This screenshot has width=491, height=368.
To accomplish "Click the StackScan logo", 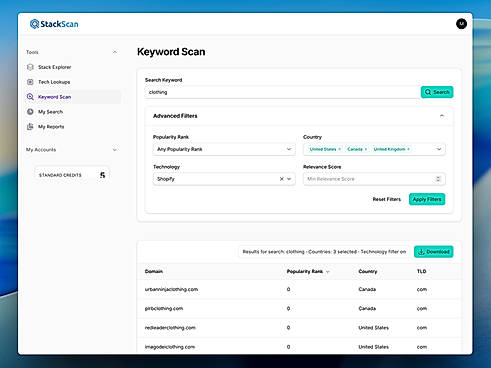I will (x=54, y=24).
